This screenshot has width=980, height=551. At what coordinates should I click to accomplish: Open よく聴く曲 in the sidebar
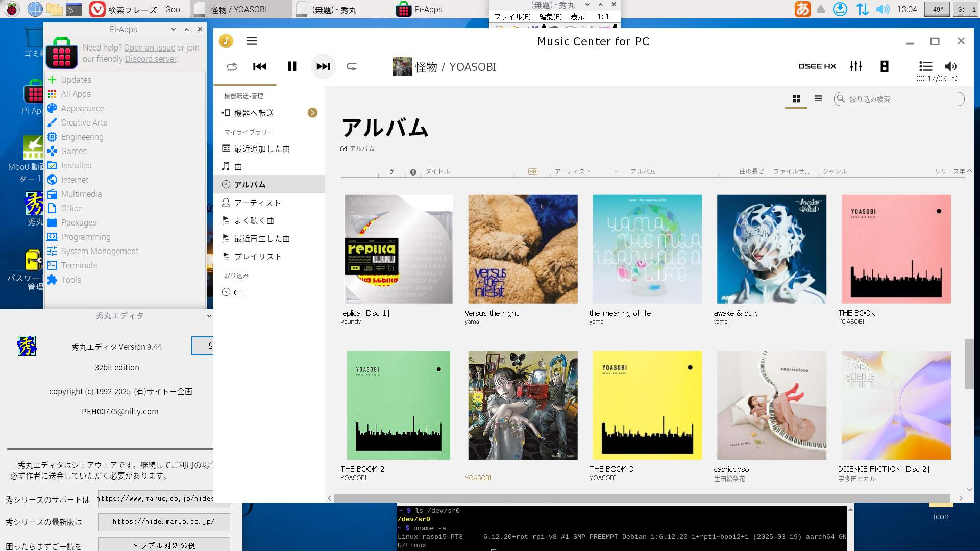(x=269, y=220)
